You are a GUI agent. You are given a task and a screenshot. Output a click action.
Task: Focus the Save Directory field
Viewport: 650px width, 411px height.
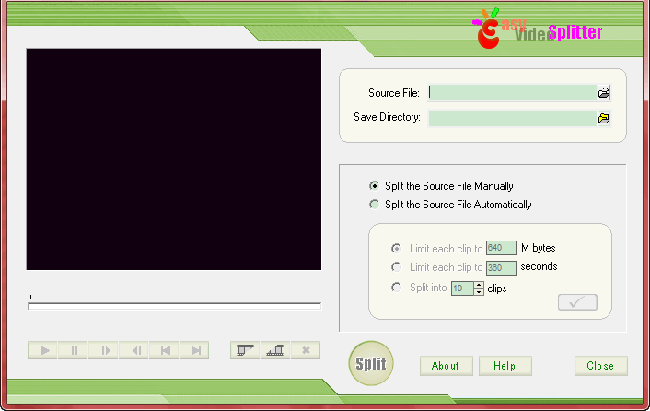(512, 118)
